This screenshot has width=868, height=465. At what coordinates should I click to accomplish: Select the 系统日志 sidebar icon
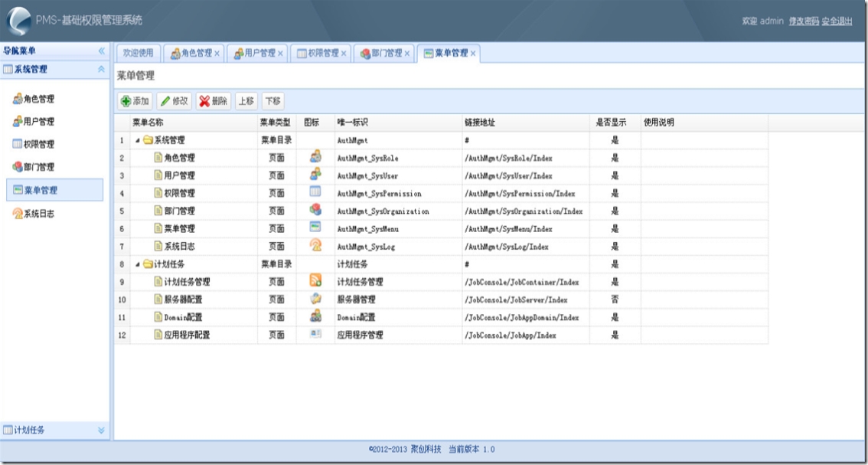[x=18, y=214]
